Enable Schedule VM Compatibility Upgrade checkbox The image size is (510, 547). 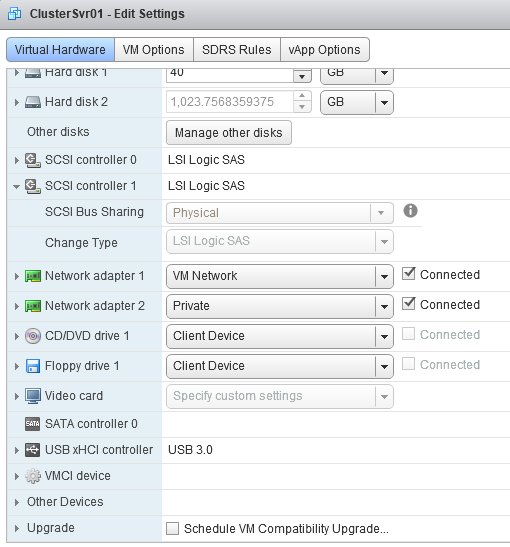pyautogui.click(x=172, y=528)
